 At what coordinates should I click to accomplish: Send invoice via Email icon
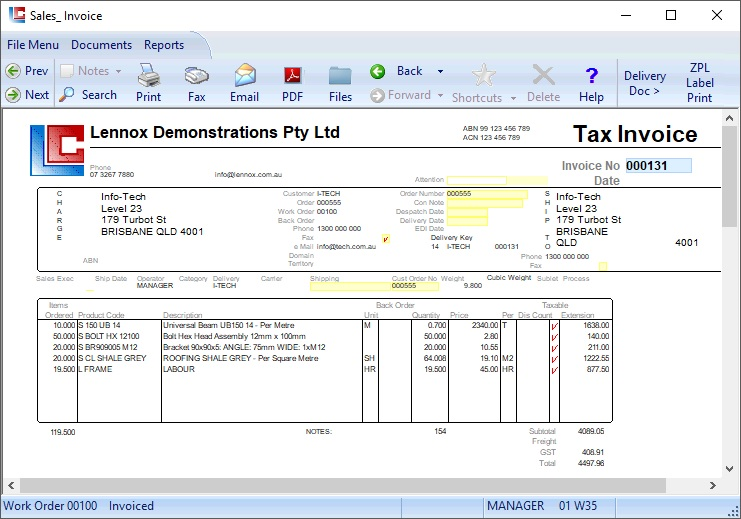245,76
